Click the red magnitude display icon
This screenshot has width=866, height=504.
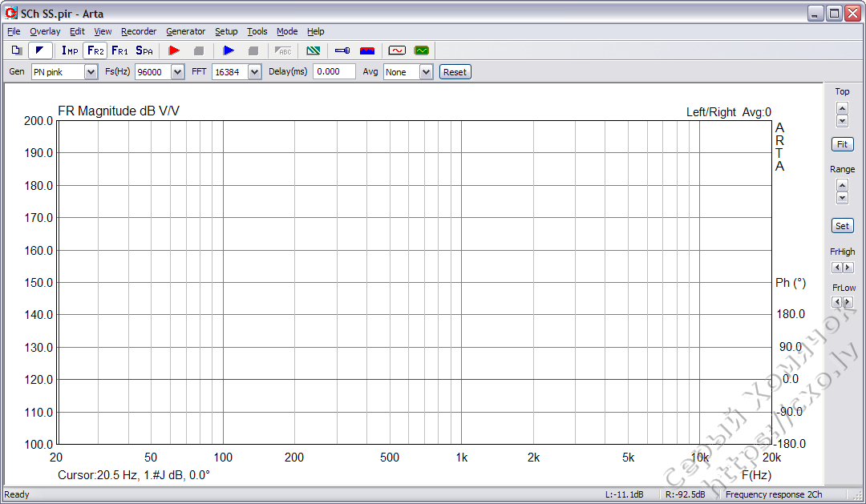tap(368, 50)
